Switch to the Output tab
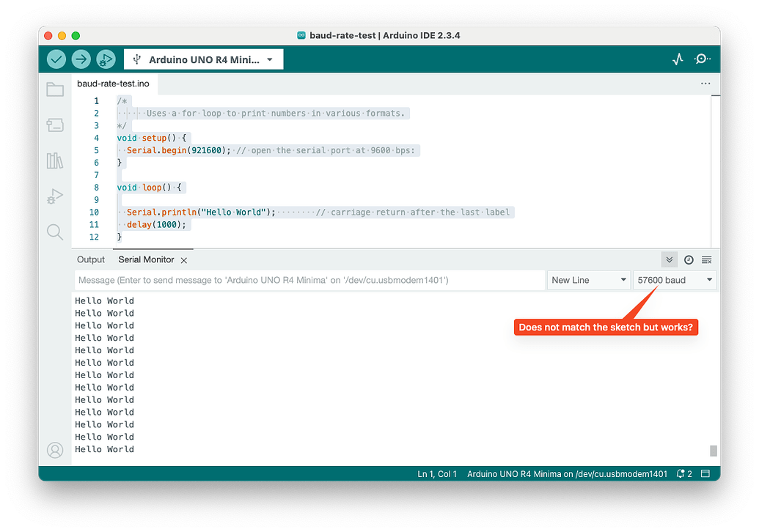The width and height of the screenshot is (759, 532). [x=91, y=259]
